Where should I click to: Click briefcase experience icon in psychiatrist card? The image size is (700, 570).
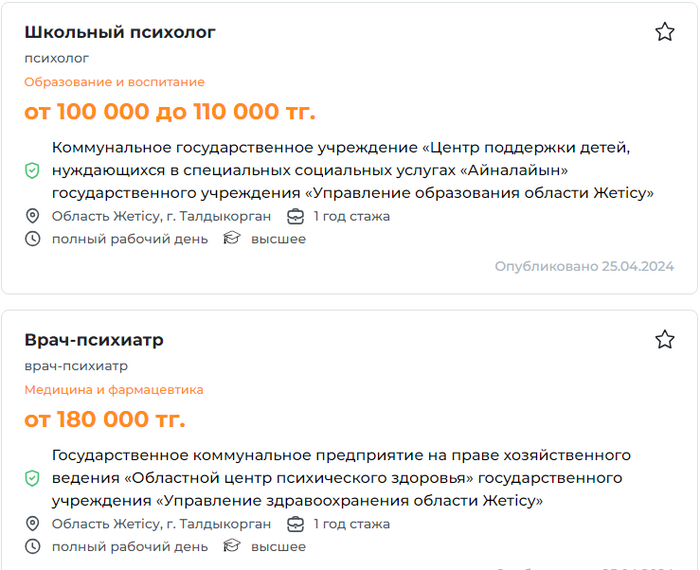295,524
